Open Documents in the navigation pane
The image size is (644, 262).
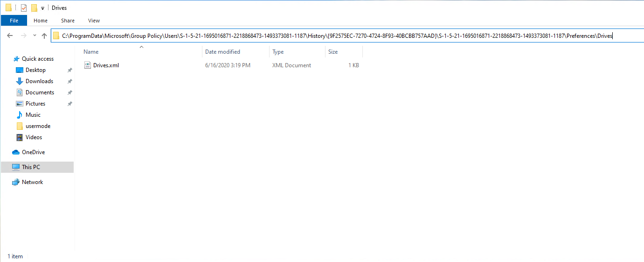[x=40, y=92]
